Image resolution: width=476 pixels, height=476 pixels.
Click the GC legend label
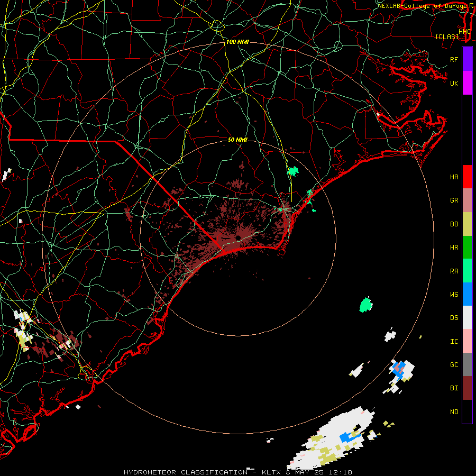[x=454, y=365]
